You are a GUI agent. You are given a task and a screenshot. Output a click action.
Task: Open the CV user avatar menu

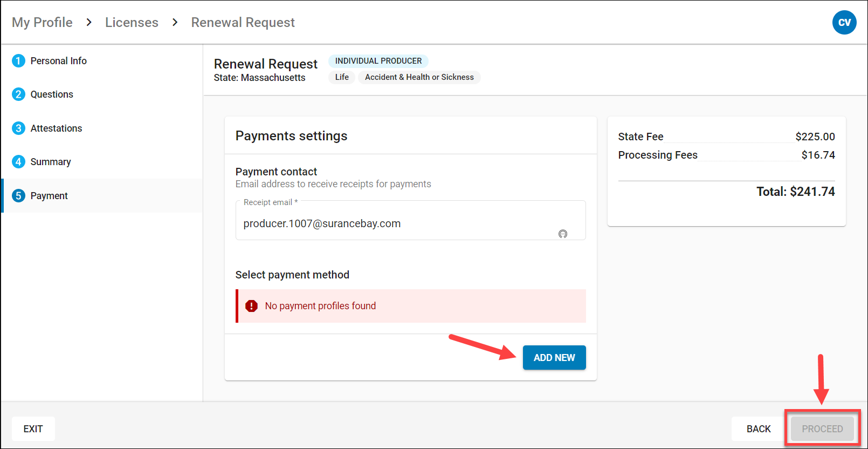pyautogui.click(x=844, y=22)
